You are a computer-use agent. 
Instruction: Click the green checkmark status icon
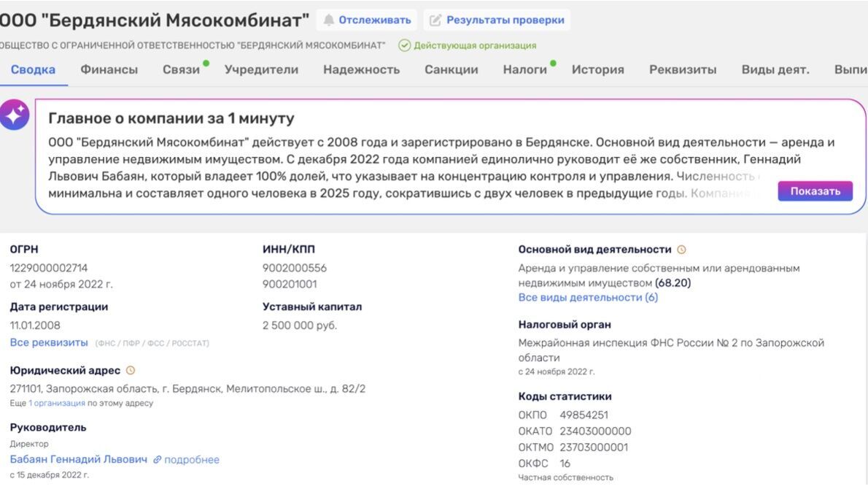click(405, 45)
